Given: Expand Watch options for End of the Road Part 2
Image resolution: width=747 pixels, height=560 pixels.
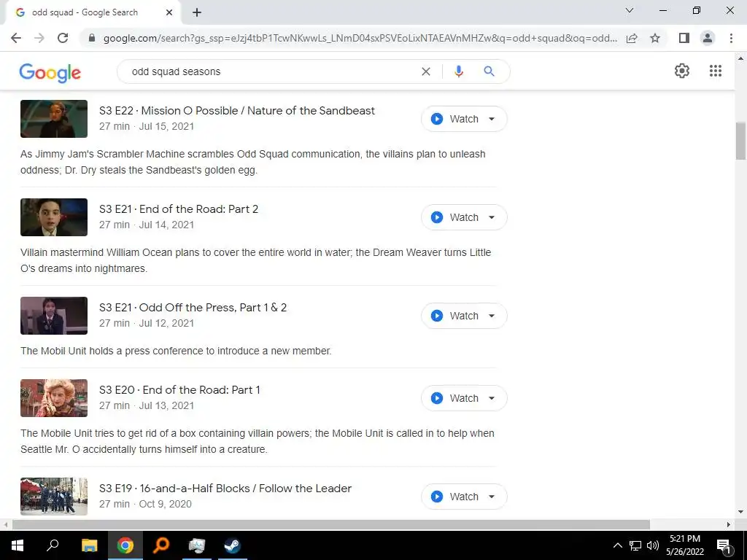Looking at the screenshot, I should [492, 217].
